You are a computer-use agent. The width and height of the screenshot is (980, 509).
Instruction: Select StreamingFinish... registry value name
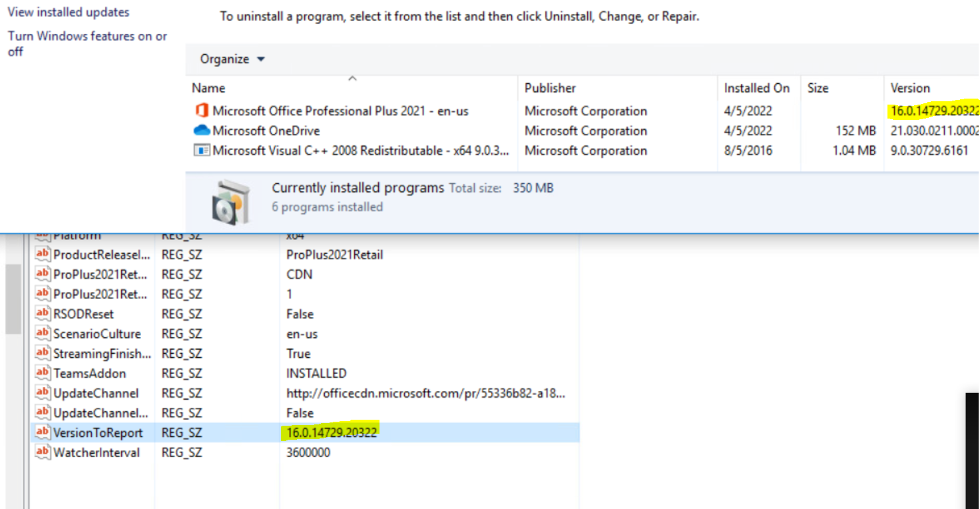103,354
